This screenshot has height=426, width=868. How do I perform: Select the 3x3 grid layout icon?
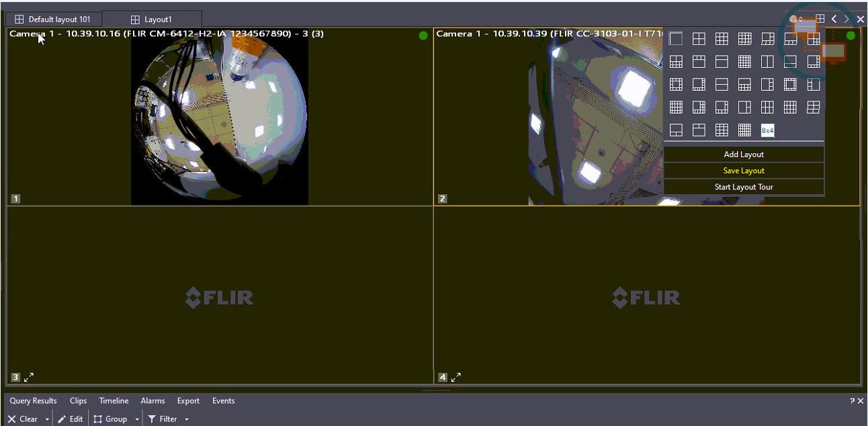(722, 38)
